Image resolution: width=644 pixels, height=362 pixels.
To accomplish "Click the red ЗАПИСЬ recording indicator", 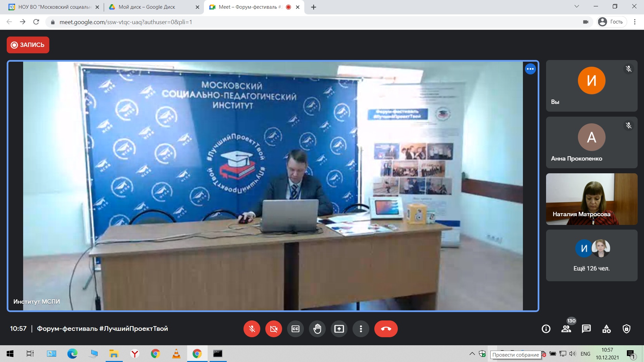I will pos(28,45).
